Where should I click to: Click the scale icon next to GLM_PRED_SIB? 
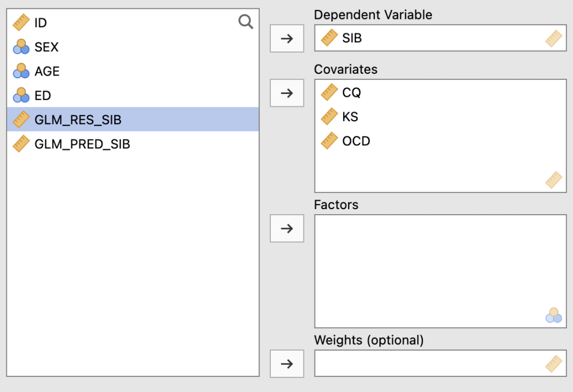click(x=21, y=143)
